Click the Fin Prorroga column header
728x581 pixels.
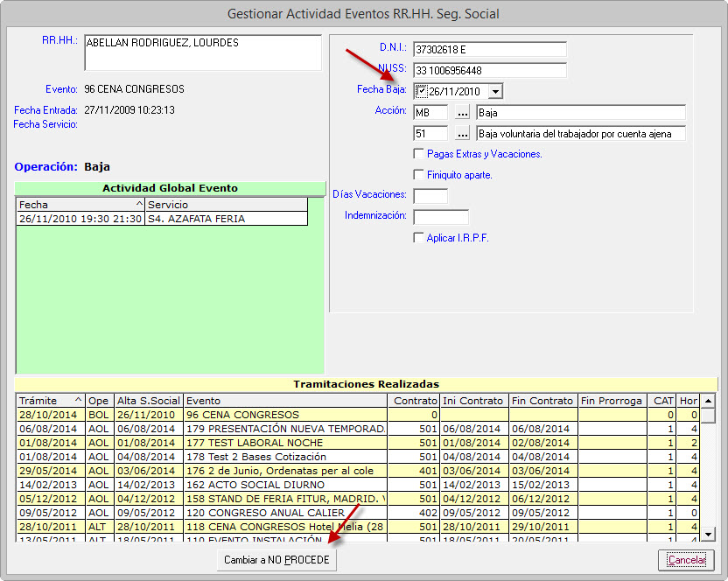tap(612, 401)
